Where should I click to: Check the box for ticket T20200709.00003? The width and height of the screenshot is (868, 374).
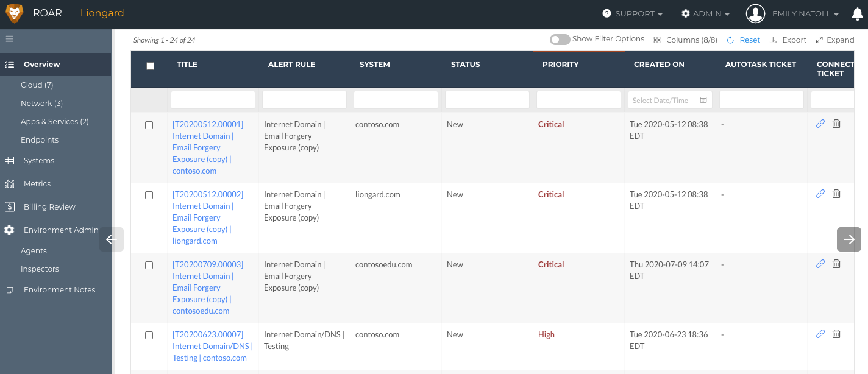click(x=149, y=265)
